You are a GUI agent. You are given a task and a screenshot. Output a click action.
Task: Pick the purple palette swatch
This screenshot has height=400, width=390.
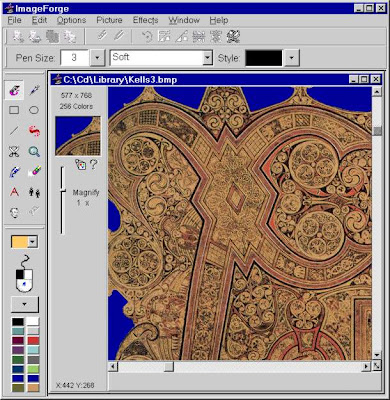coord(18,350)
